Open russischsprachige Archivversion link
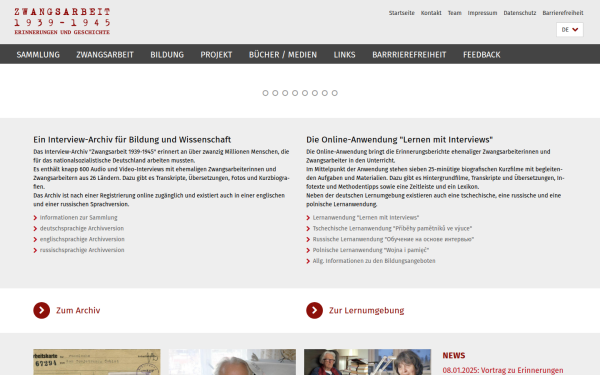Viewport: 600px width, 375px height. [82, 250]
